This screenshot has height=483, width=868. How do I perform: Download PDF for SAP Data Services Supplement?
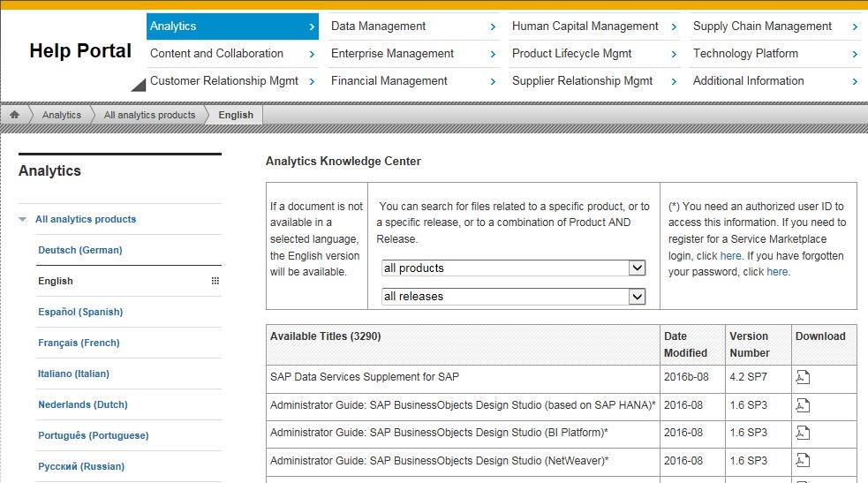[x=803, y=377]
